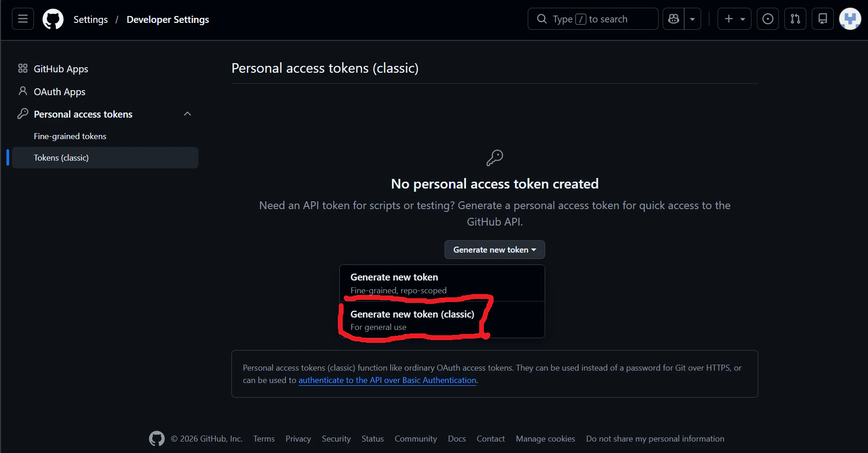Viewport: 868px width, 453px height.
Task: Open the Privacy footer link
Action: (x=298, y=438)
